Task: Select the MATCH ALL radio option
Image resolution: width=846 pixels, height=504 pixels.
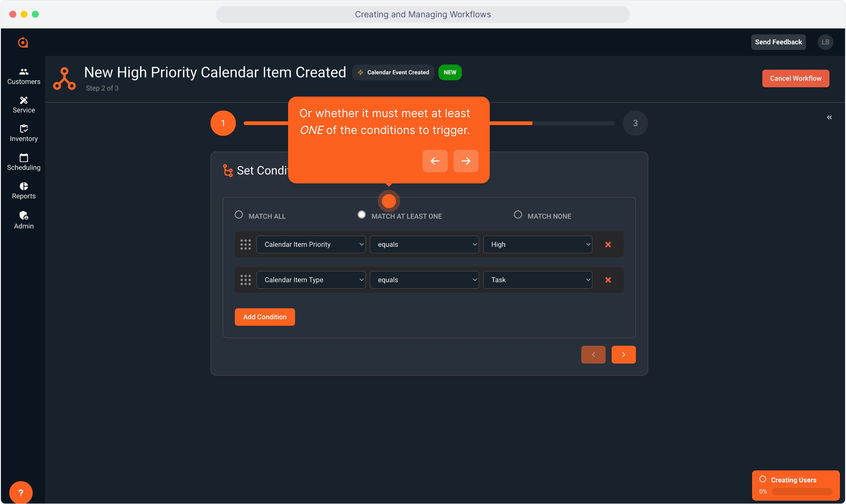Action: (x=239, y=215)
